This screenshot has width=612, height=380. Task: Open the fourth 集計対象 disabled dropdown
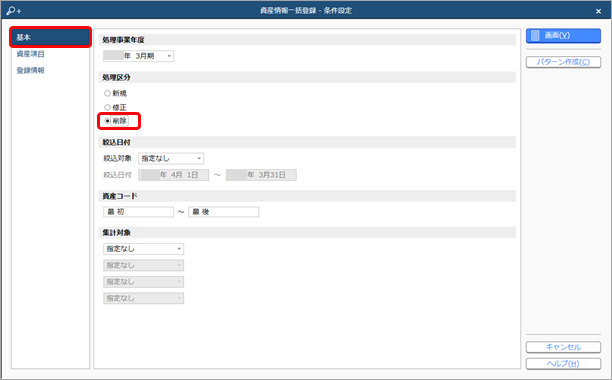pos(143,298)
